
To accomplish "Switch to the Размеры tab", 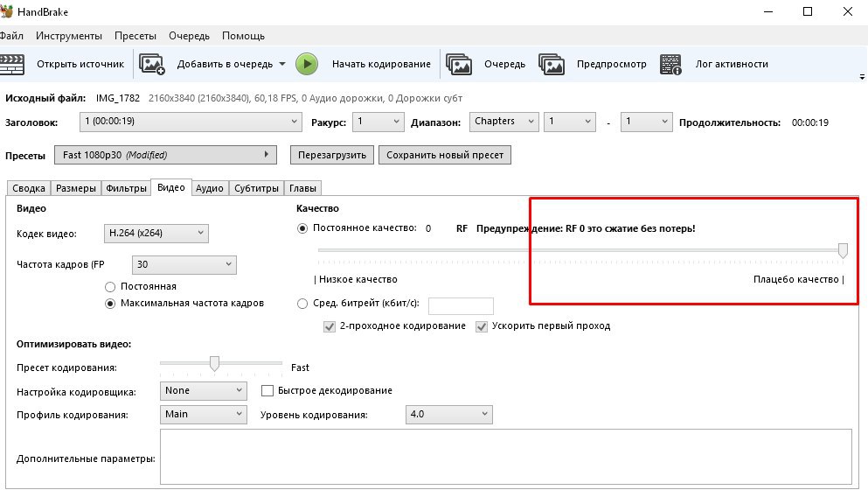I will pyautogui.click(x=76, y=188).
